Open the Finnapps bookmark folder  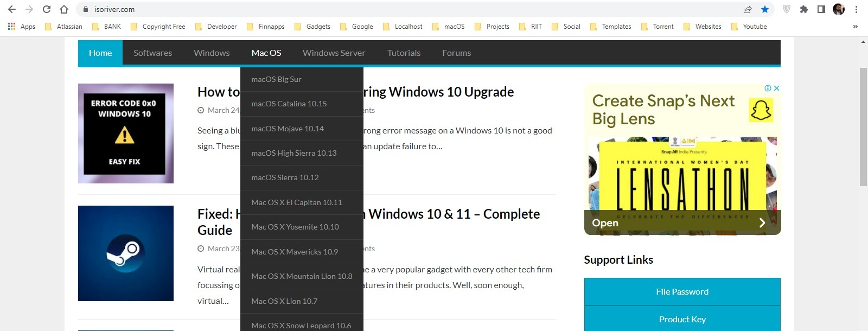pyautogui.click(x=265, y=26)
